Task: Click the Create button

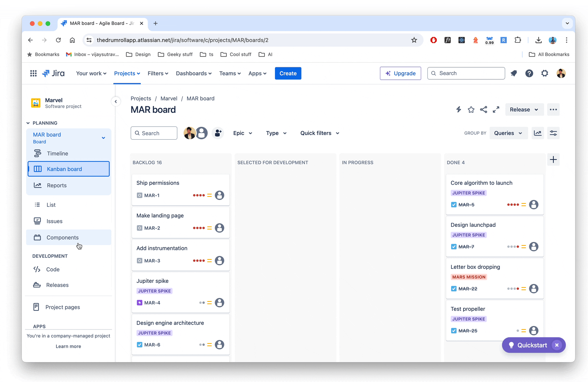Action: (x=288, y=73)
